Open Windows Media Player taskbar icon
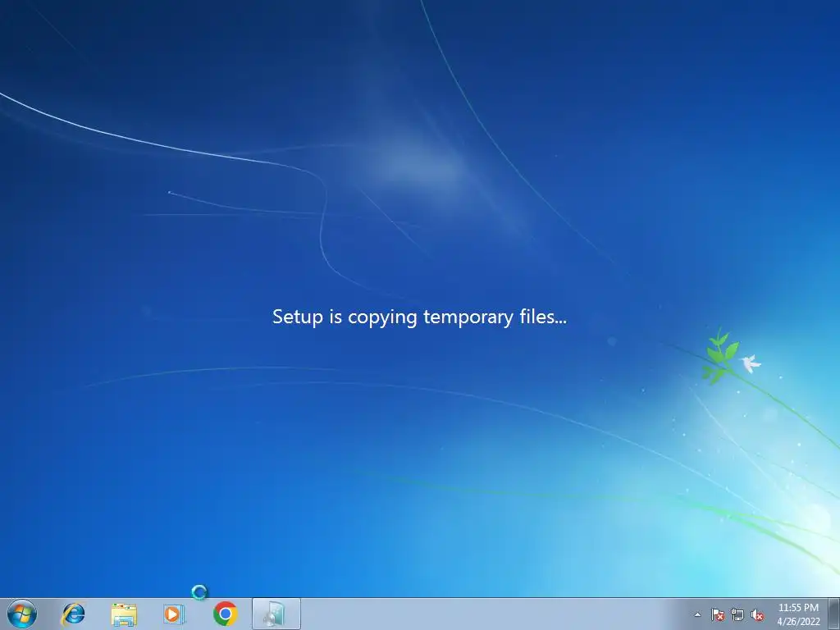The image size is (840, 630). (174, 614)
